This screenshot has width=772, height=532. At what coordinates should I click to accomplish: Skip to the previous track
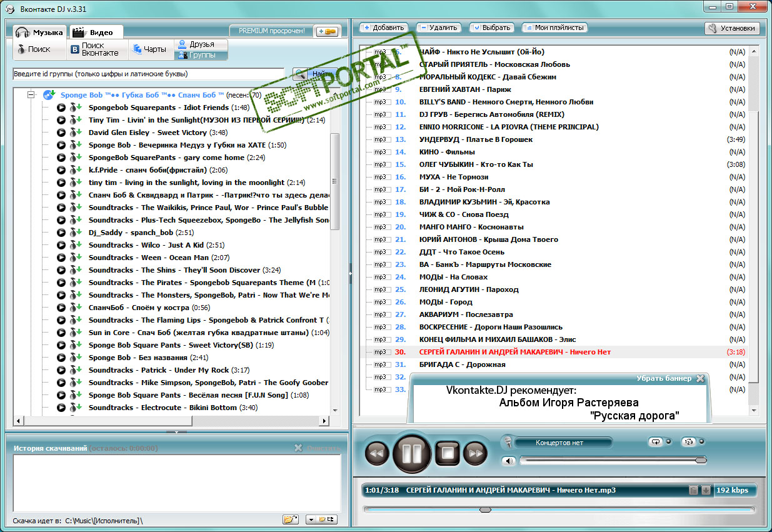pos(377,453)
